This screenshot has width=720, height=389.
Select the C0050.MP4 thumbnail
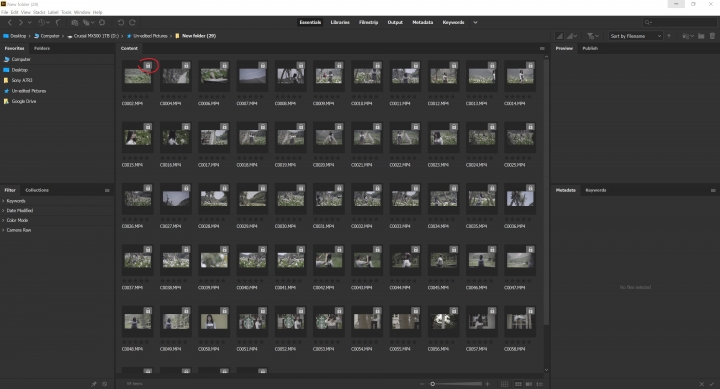[x=214, y=321]
